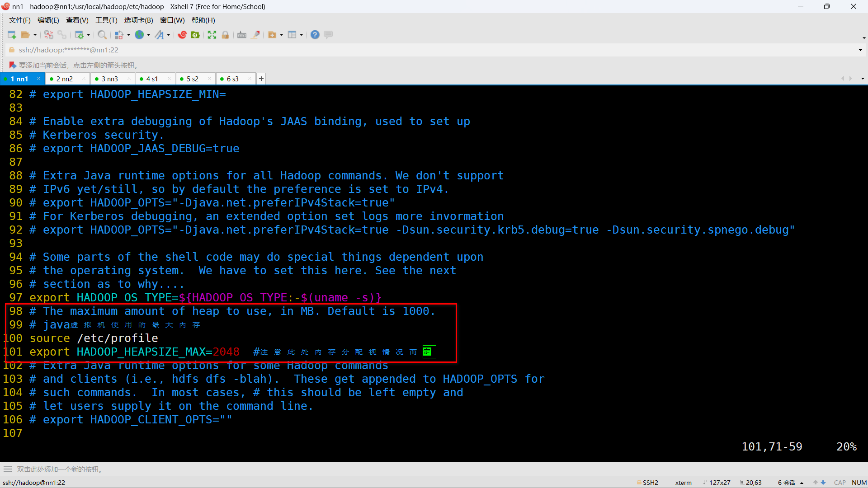Close the nn2 tab
Viewport: 868px width, 488px height.
(84, 79)
